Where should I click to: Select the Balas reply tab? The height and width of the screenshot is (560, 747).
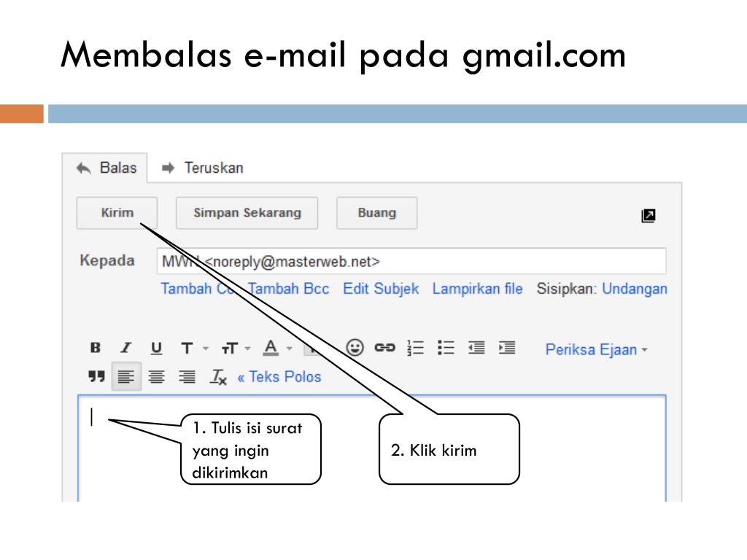click(x=107, y=168)
